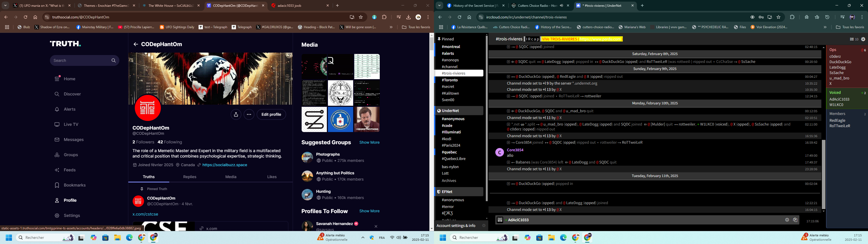Open the x.com/cstcse link in pinned truth
Viewport: 868px width, 244px height.
[x=145, y=214]
